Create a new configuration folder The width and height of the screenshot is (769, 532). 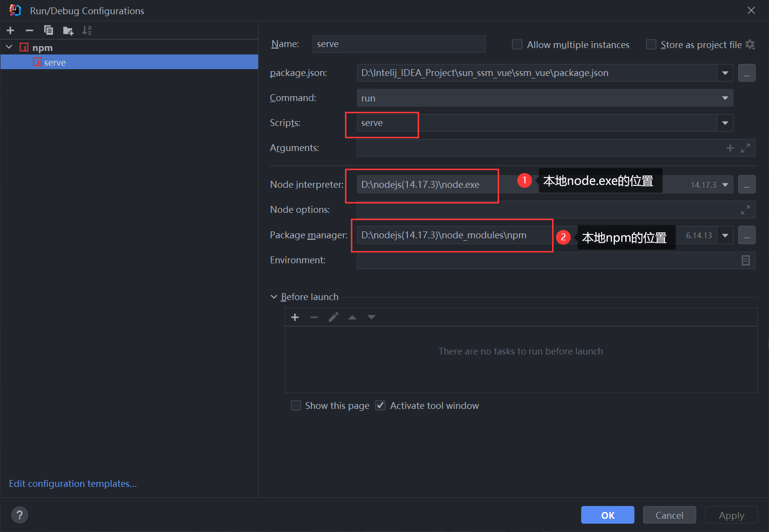click(x=68, y=31)
